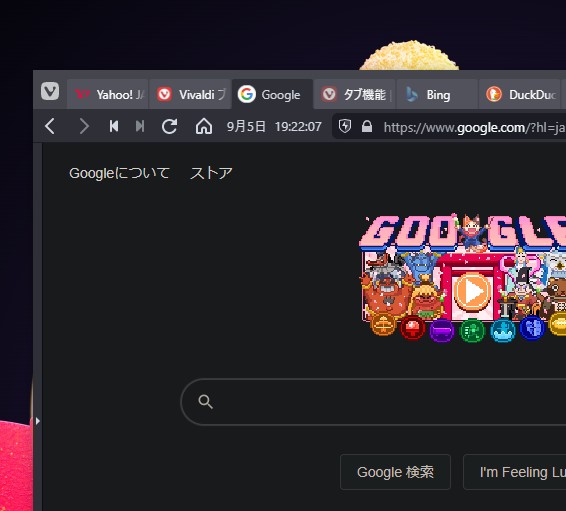566x511 pixels.
Task: Switch to the DuckDuckGo tab
Action: (x=519, y=95)
